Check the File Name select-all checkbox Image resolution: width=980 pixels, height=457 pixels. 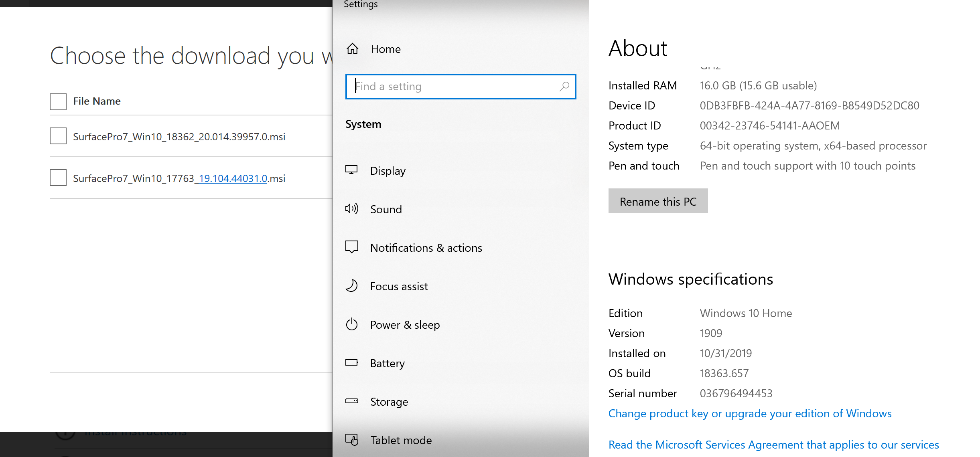(x=58, y=101)
